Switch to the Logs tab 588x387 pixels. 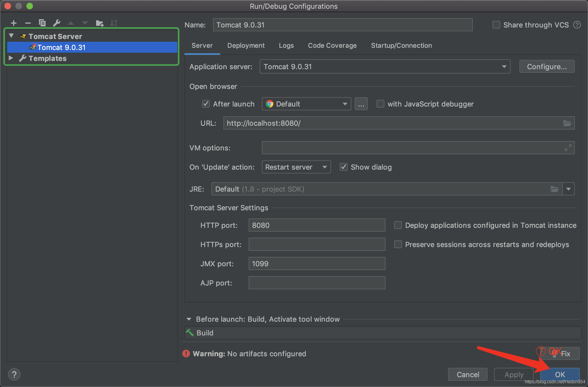click(x=286, y=46)
